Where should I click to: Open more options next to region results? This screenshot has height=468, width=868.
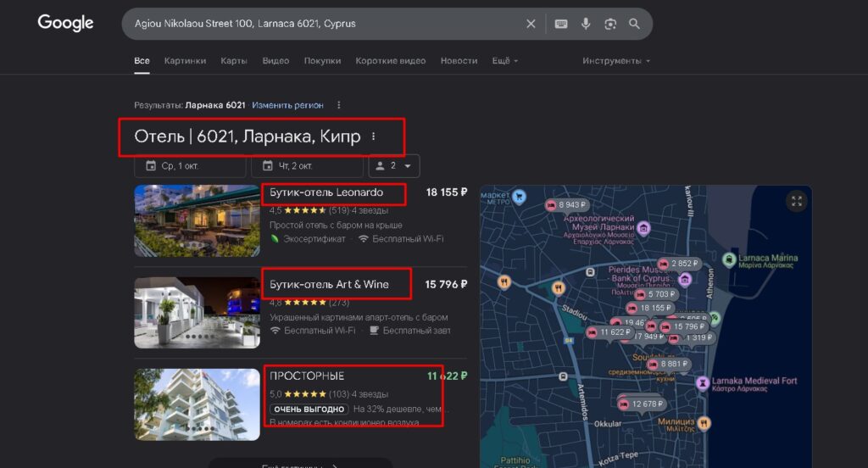coord(339,105)
